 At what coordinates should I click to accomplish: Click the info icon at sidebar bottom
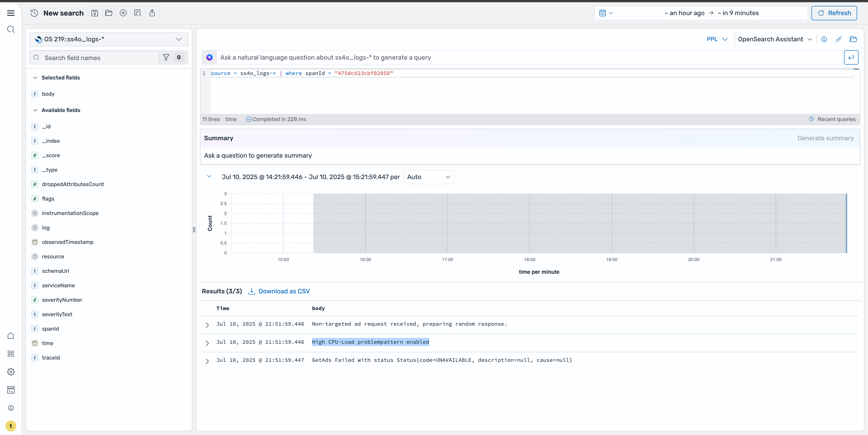[x=11, y=408]
